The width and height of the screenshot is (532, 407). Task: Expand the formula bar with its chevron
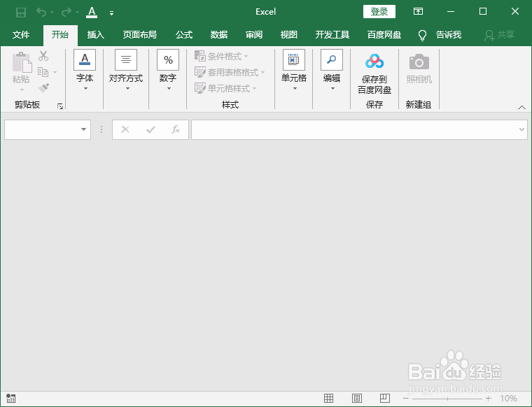(x=521, y=129)
